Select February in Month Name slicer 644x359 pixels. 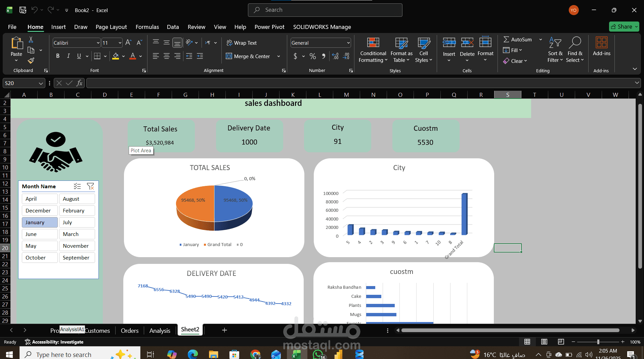coord(77,210)
